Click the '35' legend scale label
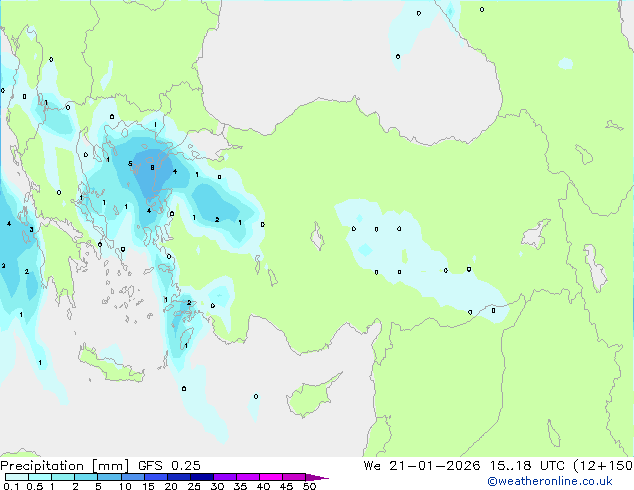This screenshot has width=634, height=490. (241, 486)
